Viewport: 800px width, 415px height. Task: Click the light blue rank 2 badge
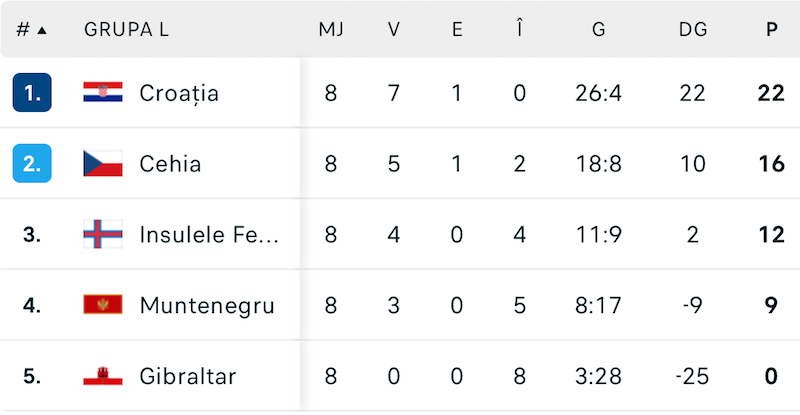click(32, 163)
